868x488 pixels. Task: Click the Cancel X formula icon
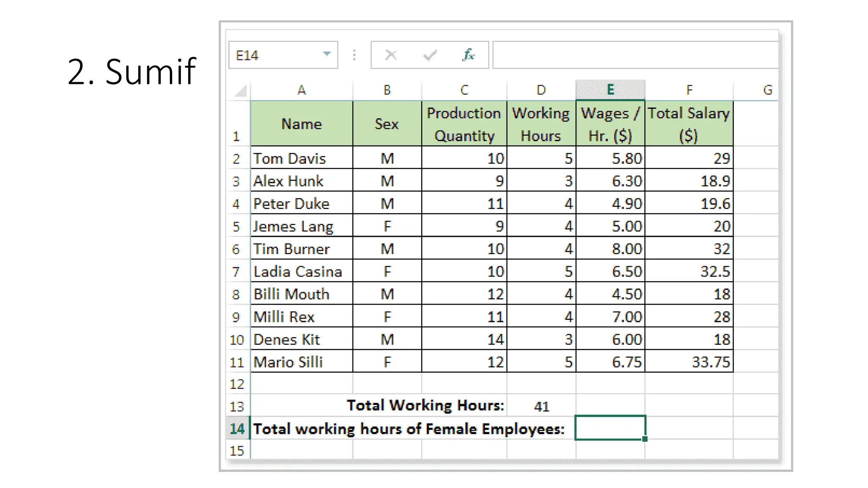[x=391, y=55]
